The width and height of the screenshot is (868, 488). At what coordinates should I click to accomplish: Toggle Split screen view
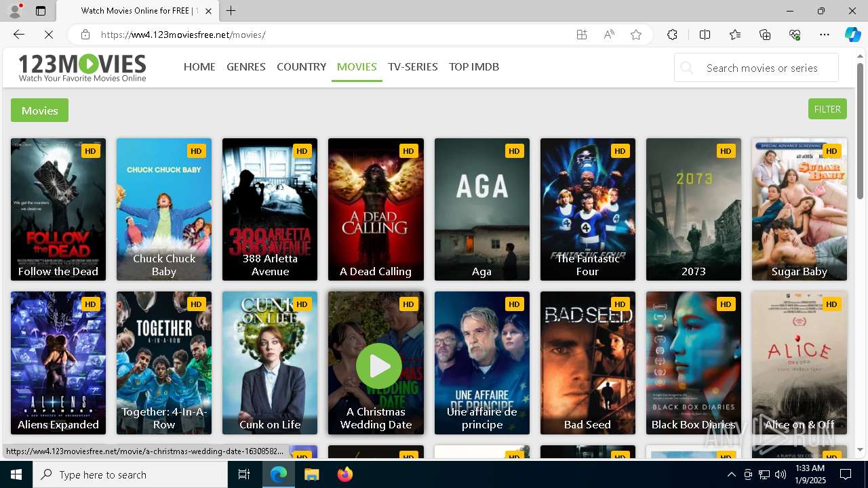pos(705,35)
